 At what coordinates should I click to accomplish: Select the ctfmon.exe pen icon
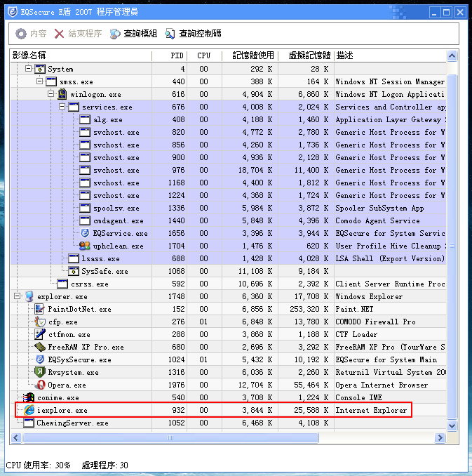click(40, 334)
